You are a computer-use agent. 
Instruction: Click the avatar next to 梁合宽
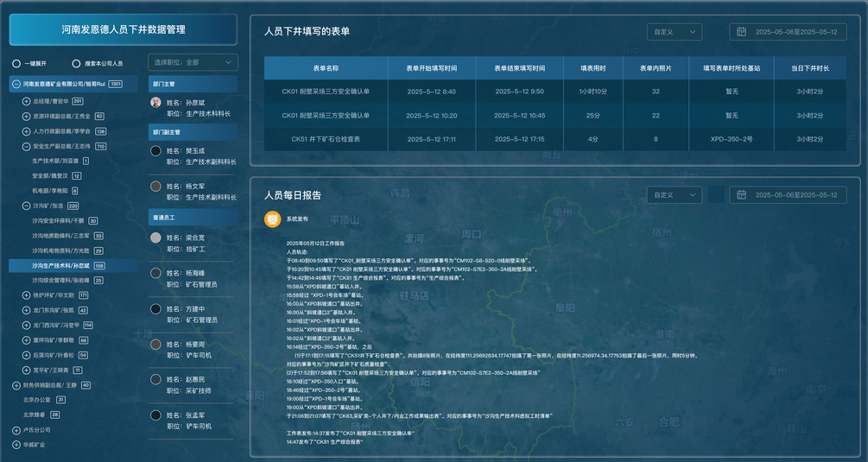(x=155, y=237)
